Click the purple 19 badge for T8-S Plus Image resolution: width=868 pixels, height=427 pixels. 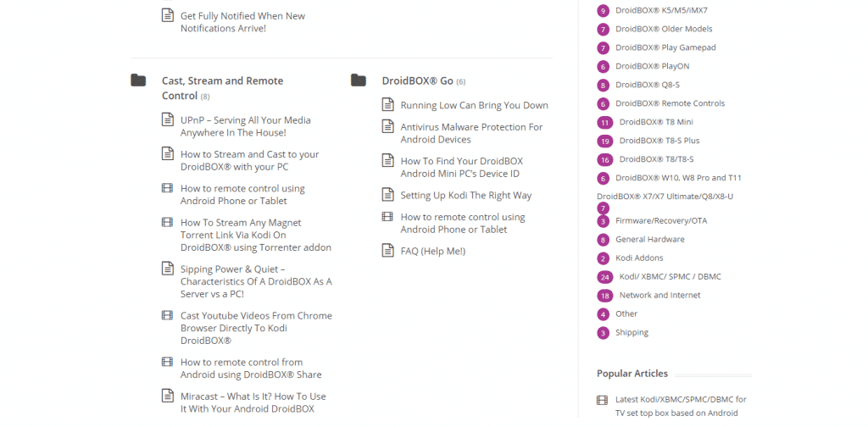pyautogui.click(x=605, y=141)
